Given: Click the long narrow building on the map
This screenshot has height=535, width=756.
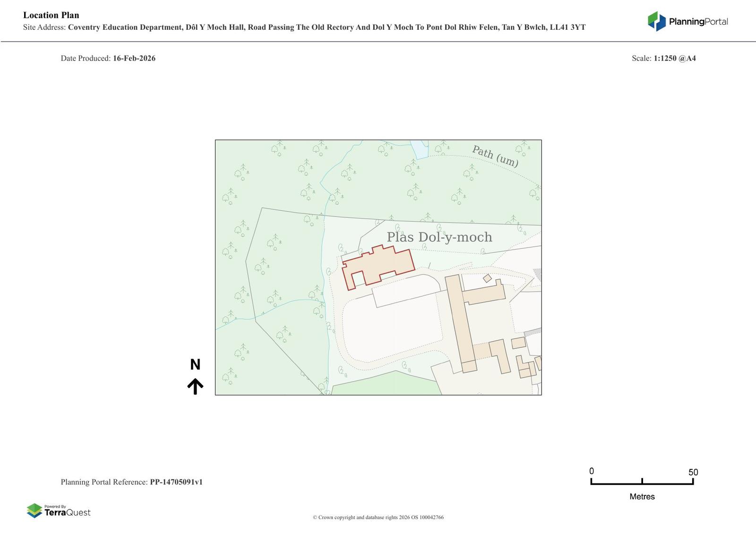Looking at the screenshot, I should coord(460,321).
